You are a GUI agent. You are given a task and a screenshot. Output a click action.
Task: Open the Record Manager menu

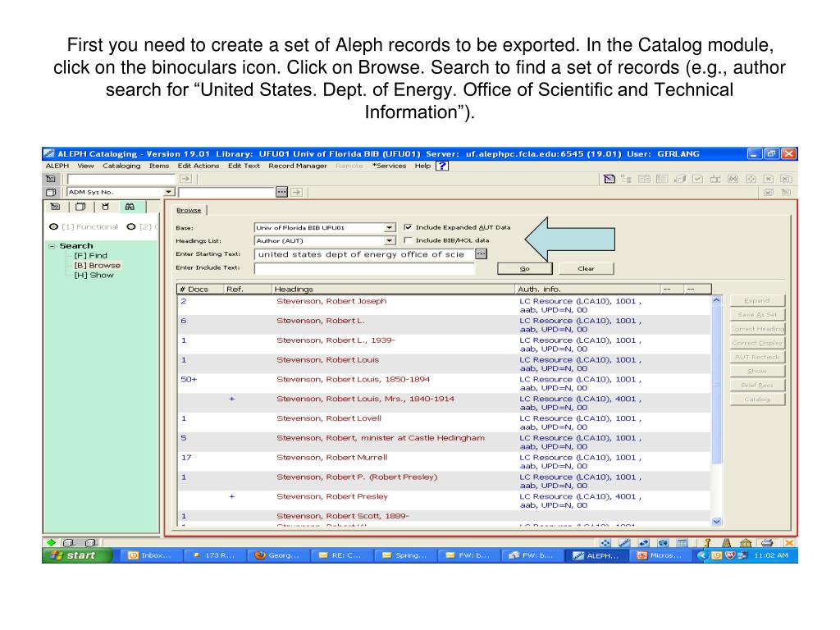298,166
